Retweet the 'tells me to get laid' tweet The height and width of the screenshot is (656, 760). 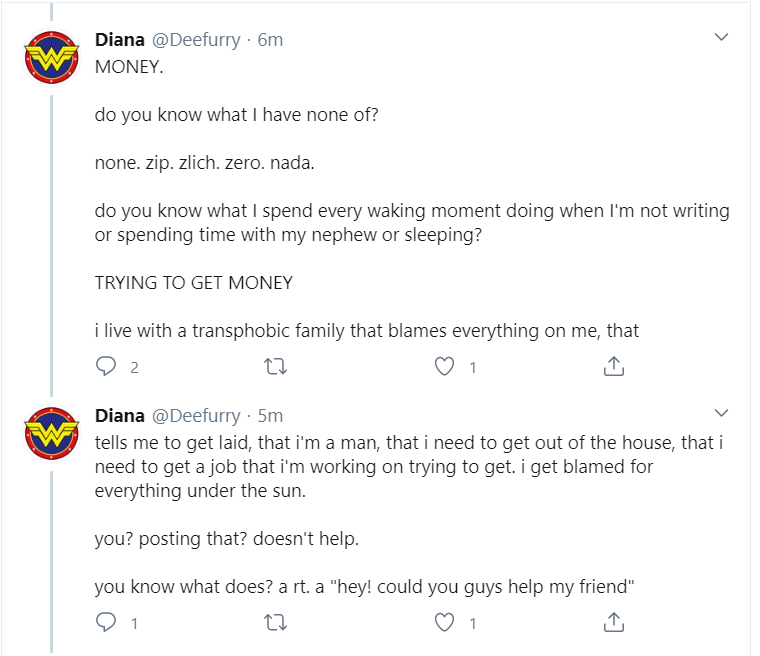tap(275, 622)
